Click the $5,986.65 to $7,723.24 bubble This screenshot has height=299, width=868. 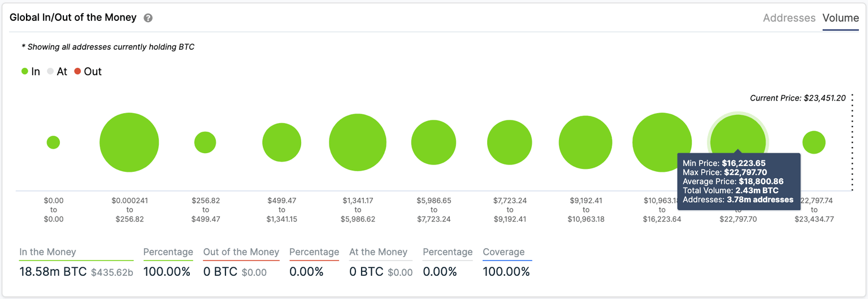pyautogui.click(x=433, y=142)
